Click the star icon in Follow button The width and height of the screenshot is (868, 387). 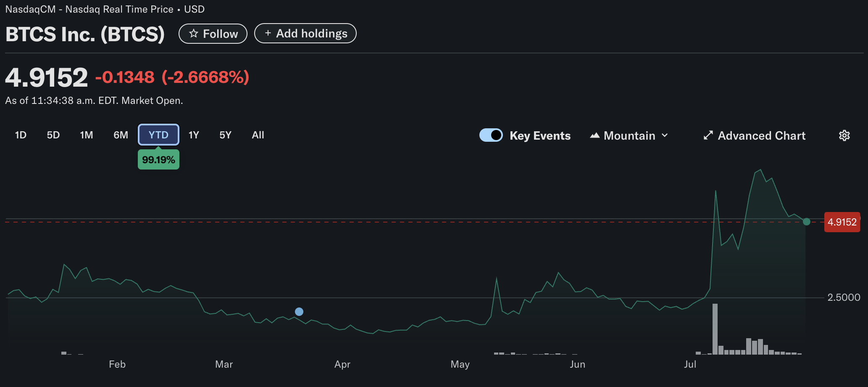(193, 34)
